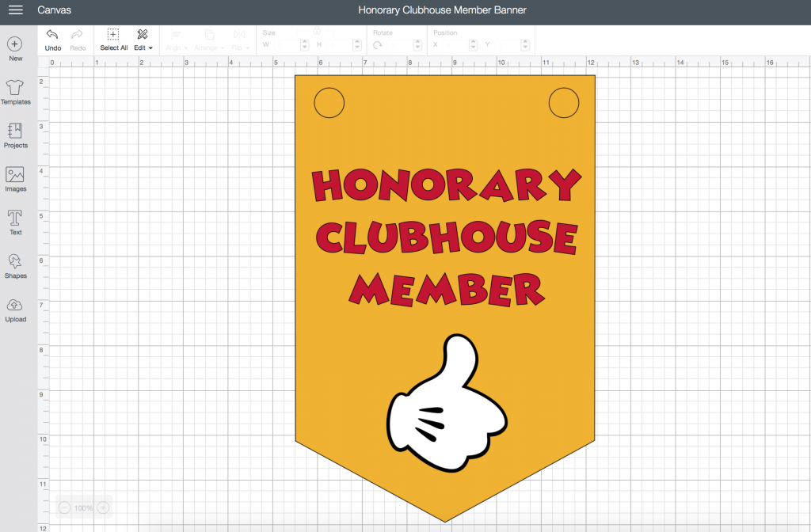Viewport: 811px width, 532px height.
Task: Click the Width stepper arrows
Action: click(305, 45)
